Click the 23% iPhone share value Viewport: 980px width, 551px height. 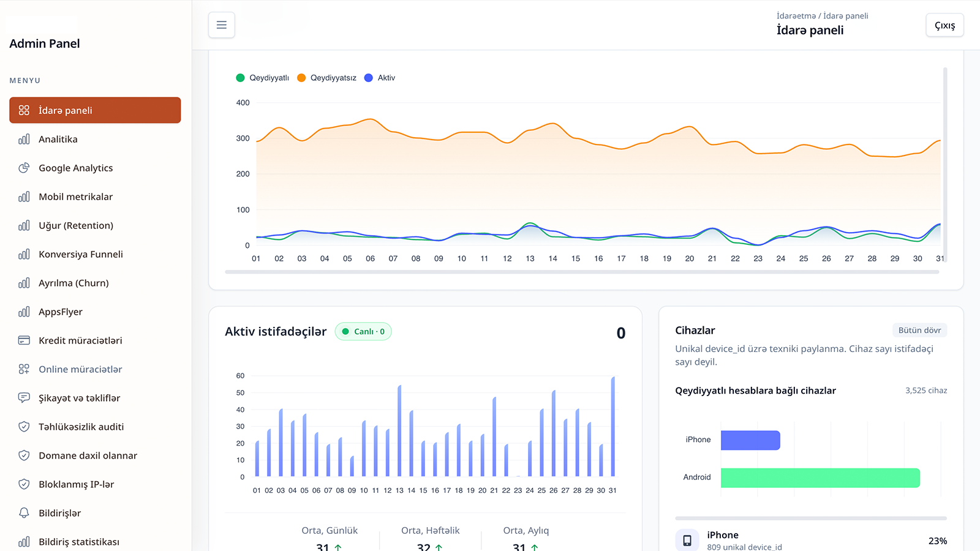pos(938,541)
